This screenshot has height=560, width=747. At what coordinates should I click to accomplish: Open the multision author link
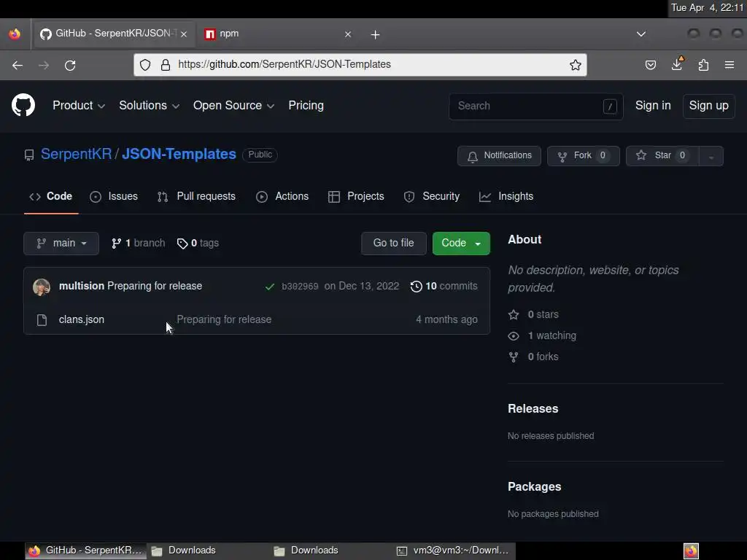(82, 286)
